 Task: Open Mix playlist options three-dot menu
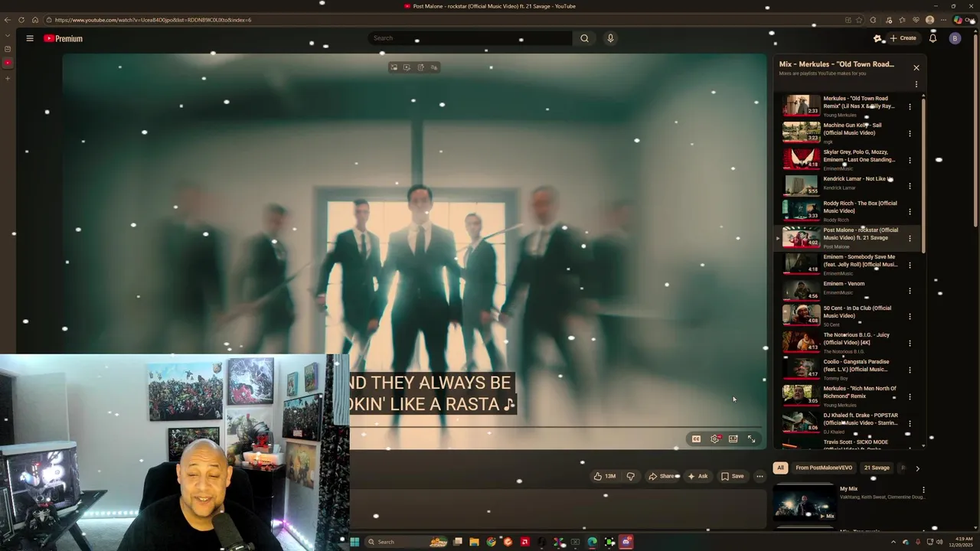[x=916, y=84]
